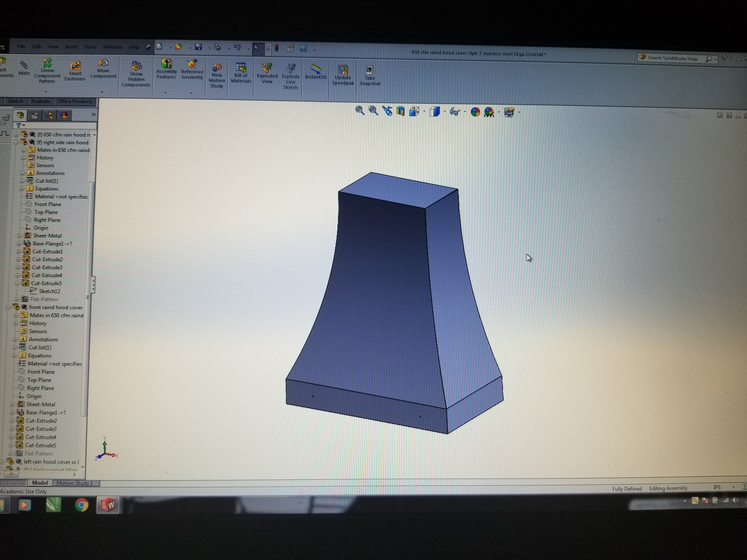This screenshot has width=747, height=560.
Task: Click Hide/Show Items glasses icon
Action: (x=454, y=112)
